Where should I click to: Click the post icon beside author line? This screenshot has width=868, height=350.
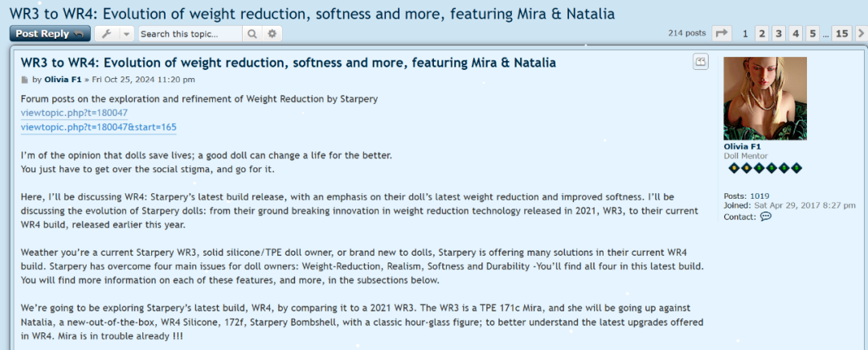25,80
